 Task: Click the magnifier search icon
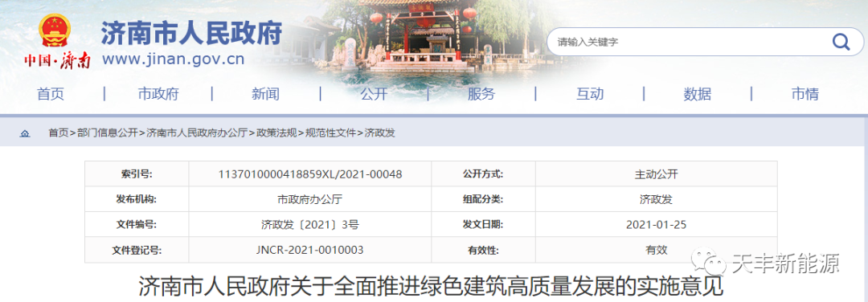(841, 42)
